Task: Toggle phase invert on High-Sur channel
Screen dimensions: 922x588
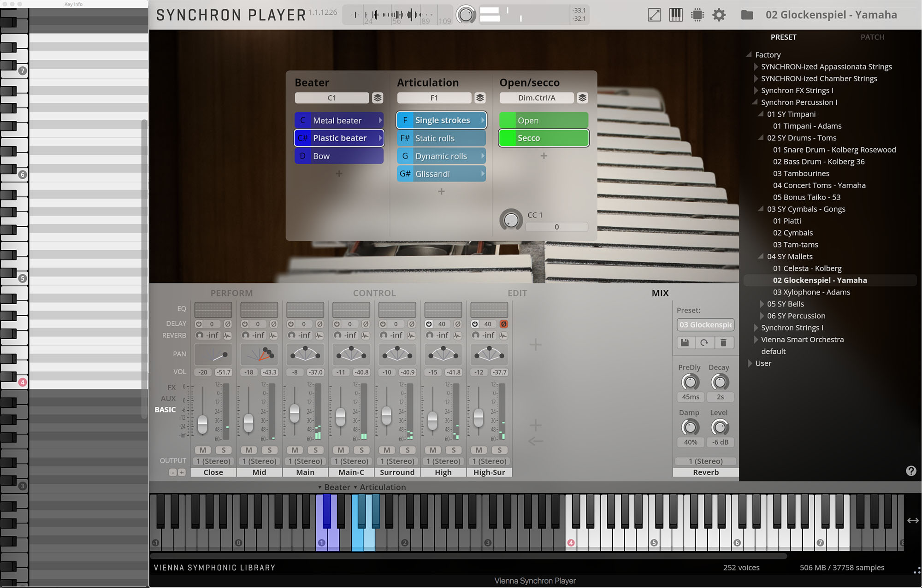Action: click(x=503, y=324)
